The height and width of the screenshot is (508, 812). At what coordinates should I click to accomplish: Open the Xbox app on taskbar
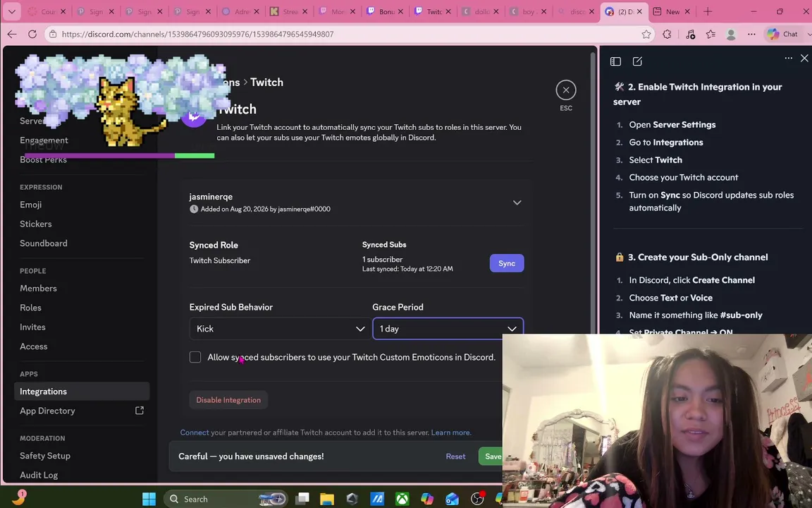click(402, 499)
